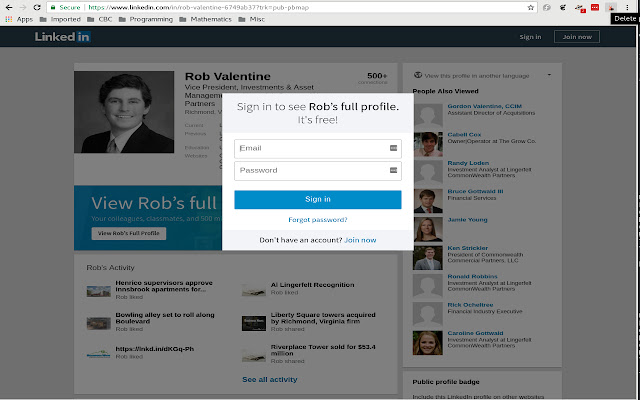Click the Rob Valentine name heading

[x=228, y=76]
